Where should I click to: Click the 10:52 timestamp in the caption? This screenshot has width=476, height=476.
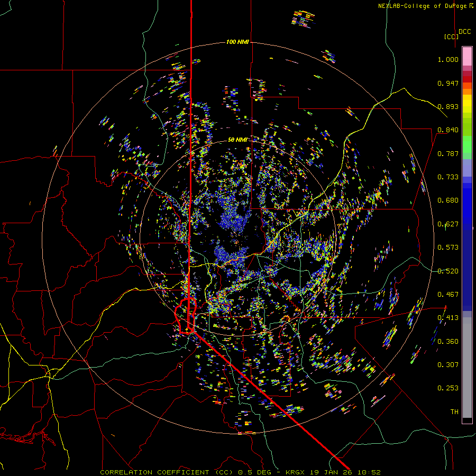click(369, 472)
